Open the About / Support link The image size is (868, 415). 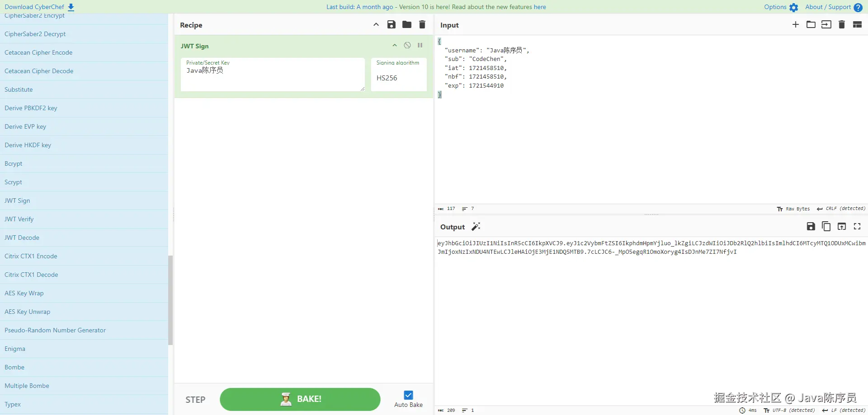(x=834, y=7)
